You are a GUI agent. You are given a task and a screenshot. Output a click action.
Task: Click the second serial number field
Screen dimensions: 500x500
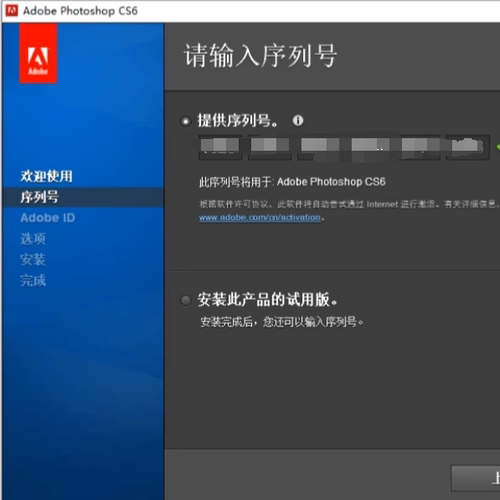tap(270, 147)
